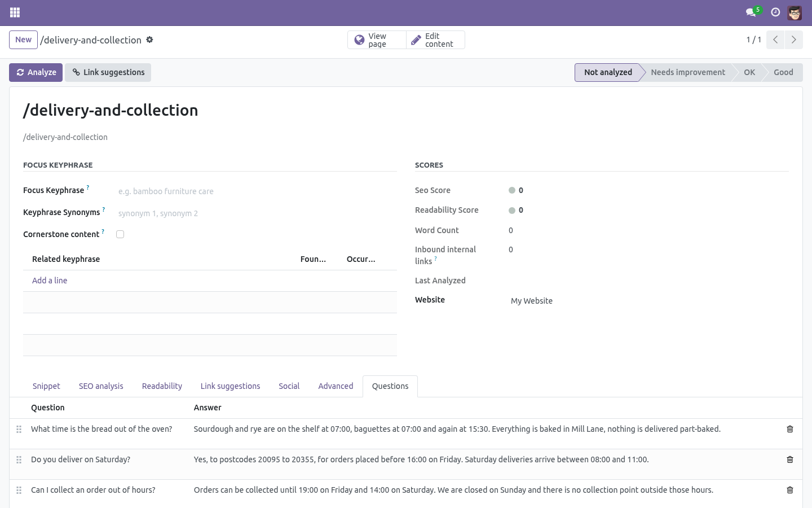Select the Questions tab
Image resolution: width=812 pixels, height=508 pixels.
390,386
